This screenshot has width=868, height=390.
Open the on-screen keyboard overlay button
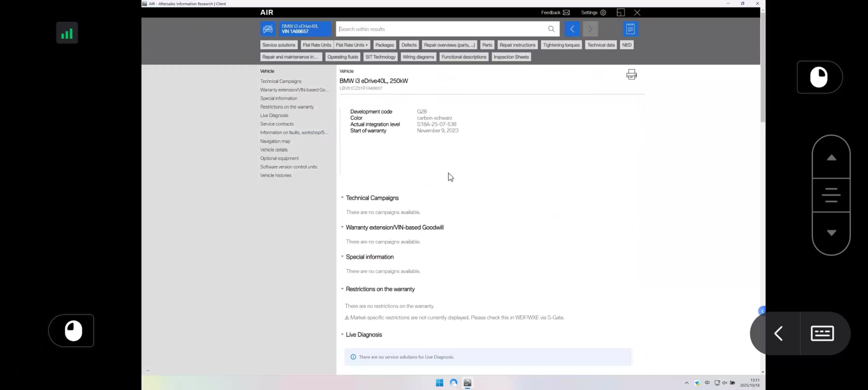click(822, 333)
